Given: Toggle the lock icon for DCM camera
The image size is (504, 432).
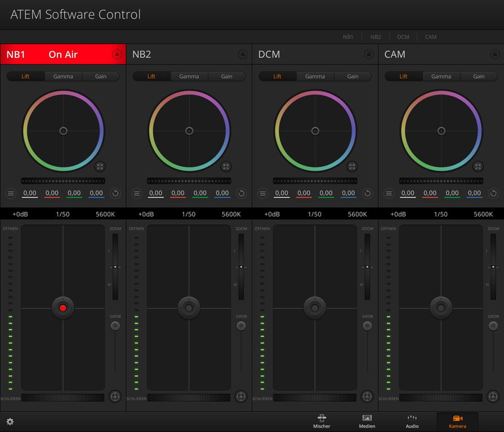Looking at the screenshot, I should [x=369, y=55].
